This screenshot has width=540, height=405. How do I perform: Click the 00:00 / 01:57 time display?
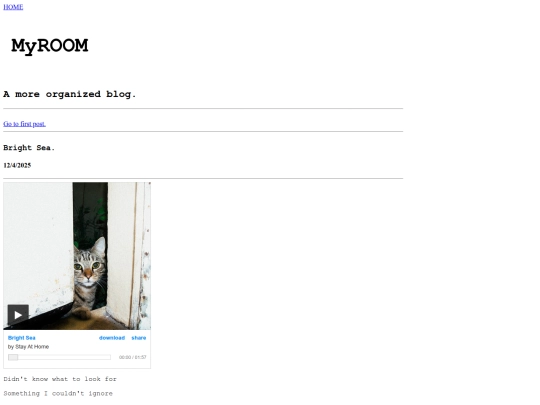(133, 357)
